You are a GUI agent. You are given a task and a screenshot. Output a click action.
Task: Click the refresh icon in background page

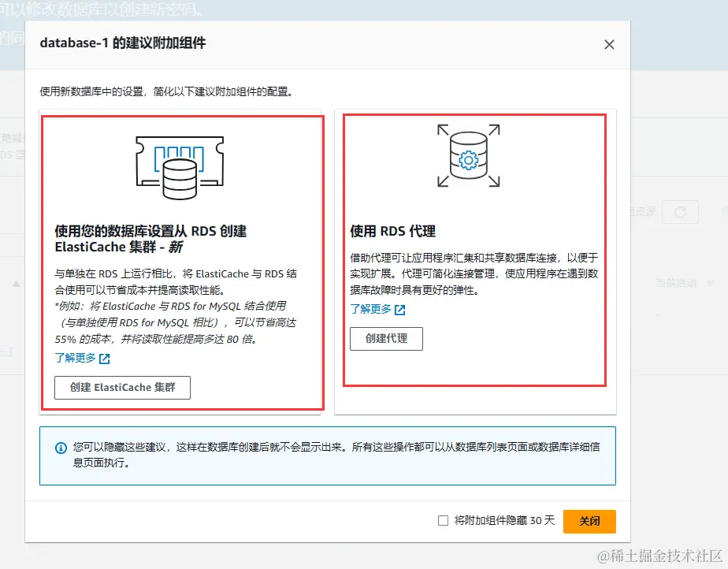click(x=680, y=212)
